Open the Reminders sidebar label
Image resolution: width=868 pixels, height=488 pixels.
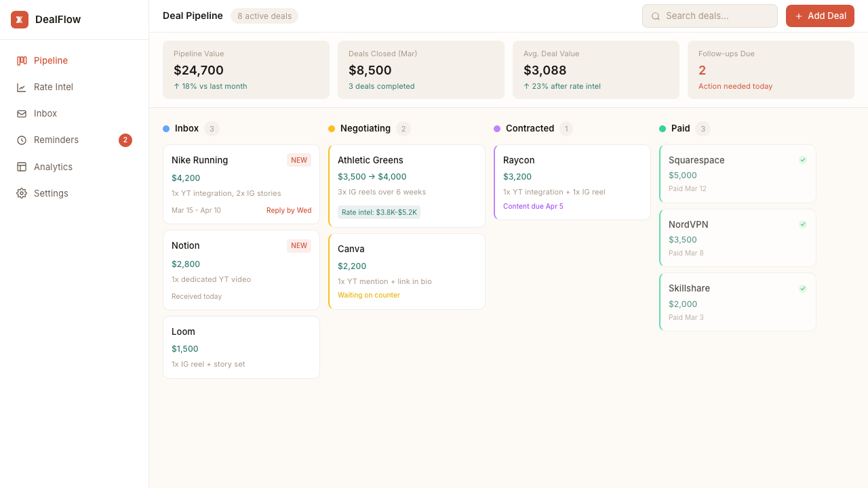point(56,140)
